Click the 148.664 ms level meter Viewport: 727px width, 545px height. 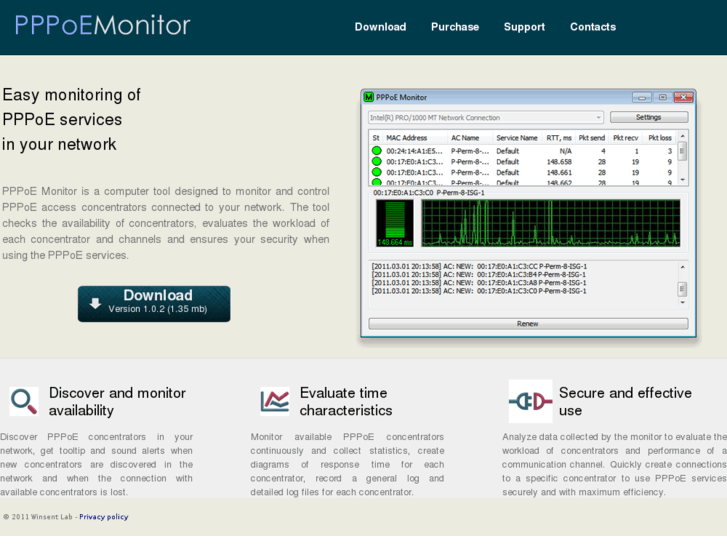395,223
